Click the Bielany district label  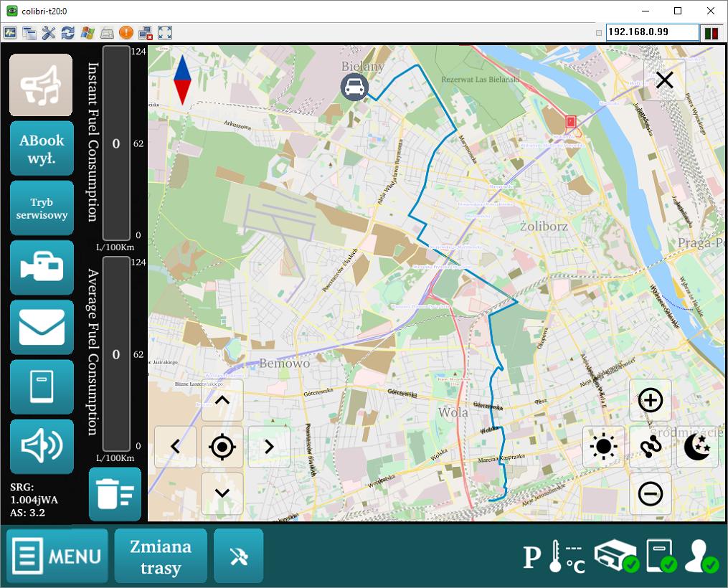(x=363, y=67)
